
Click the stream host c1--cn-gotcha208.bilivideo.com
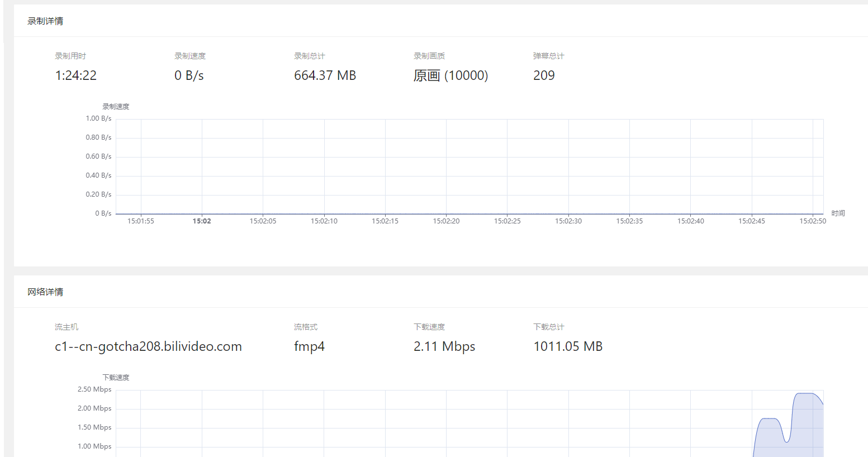tap(148, 346)
